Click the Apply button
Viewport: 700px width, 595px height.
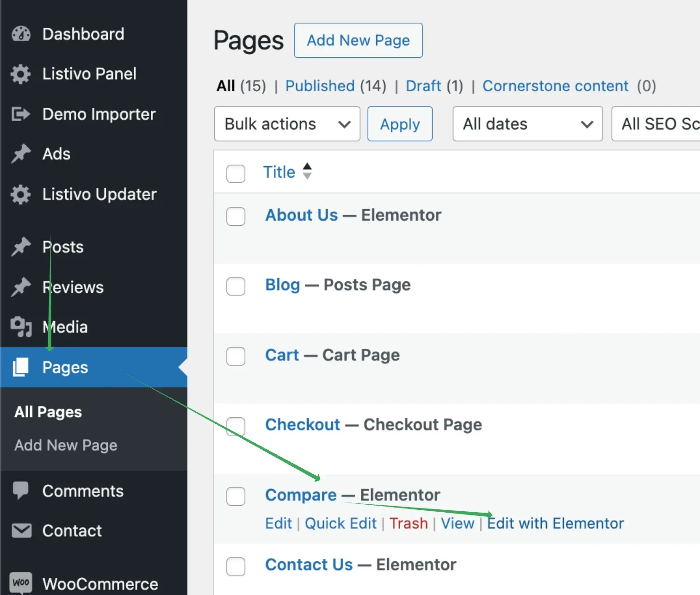400,124
